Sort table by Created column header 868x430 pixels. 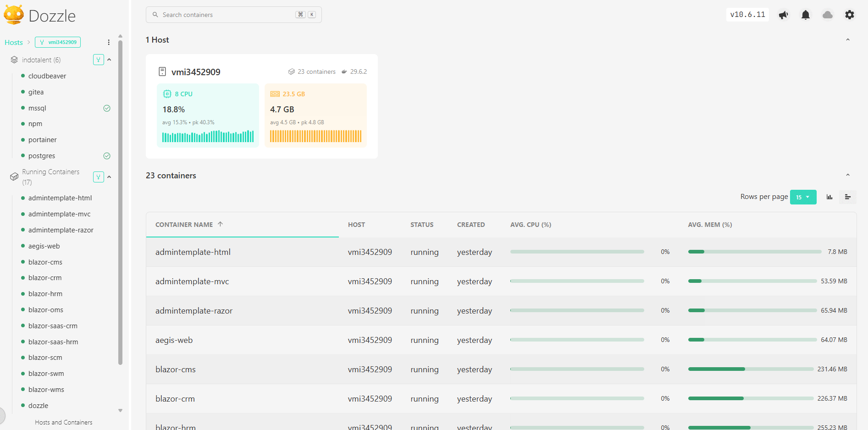(471, 225)
